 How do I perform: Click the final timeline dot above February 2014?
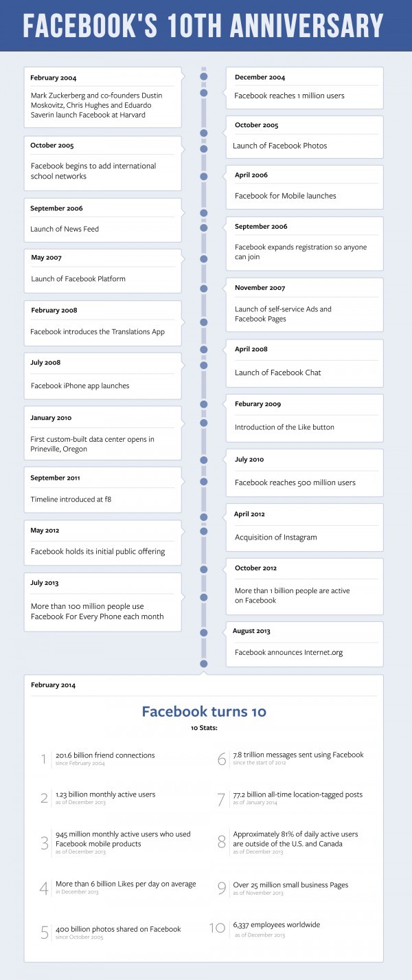pos(203,664)
